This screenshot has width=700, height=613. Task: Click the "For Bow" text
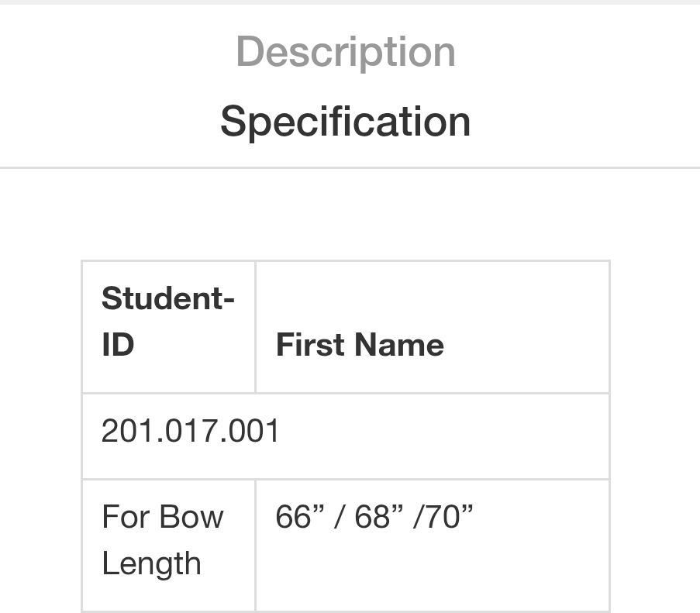pos(163,517)
